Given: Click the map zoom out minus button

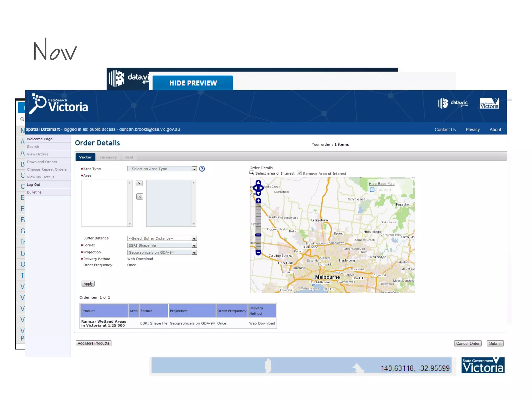Looking at the screenshot, I should coord(258,252).
